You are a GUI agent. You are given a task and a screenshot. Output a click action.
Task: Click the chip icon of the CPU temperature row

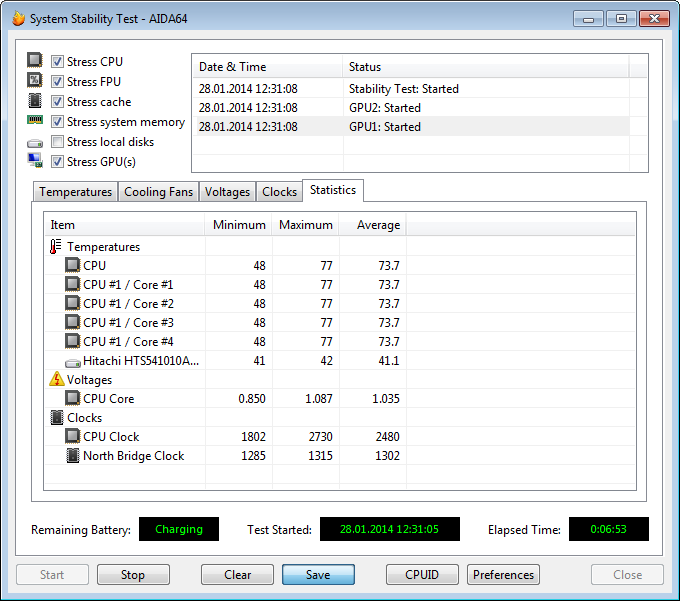72,265
